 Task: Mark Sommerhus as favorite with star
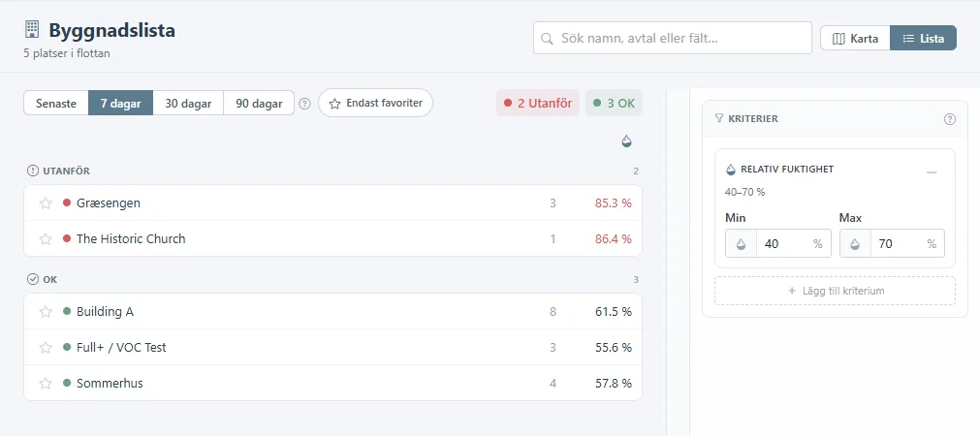tap(46, 384)
